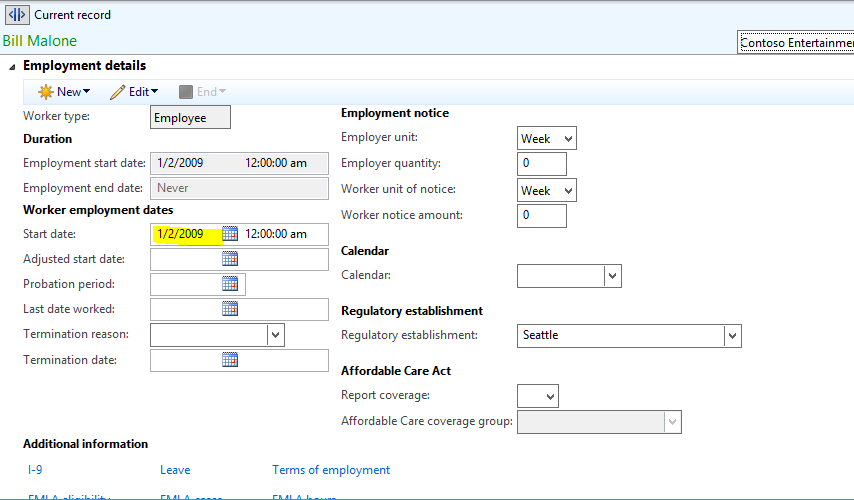Expand the Employer unit dropdown
854x500 pixels.
pos(568,139)
